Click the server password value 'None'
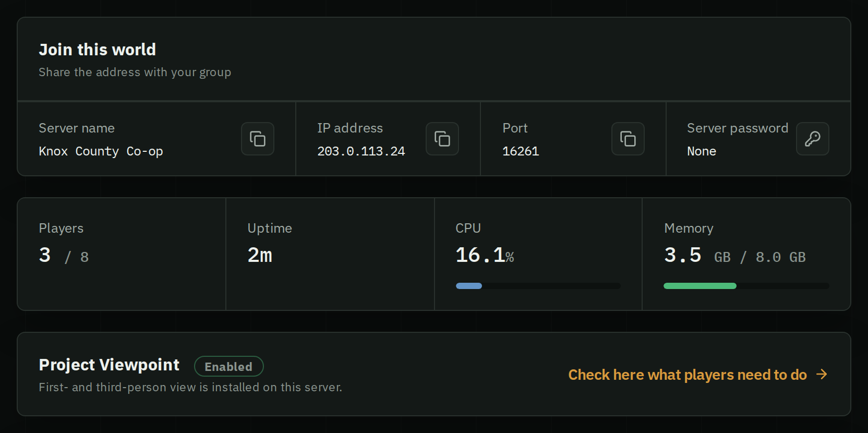Image resolution: width=868 pixels, height=433 pixels. click(702, 151)
